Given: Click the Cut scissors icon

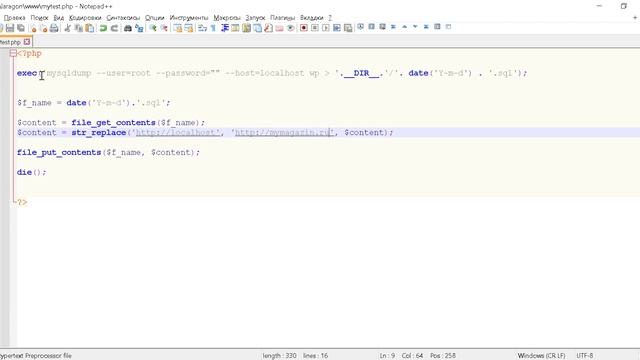Looking at the screenshot, I should pyautogui.click(x=68, y=28).
